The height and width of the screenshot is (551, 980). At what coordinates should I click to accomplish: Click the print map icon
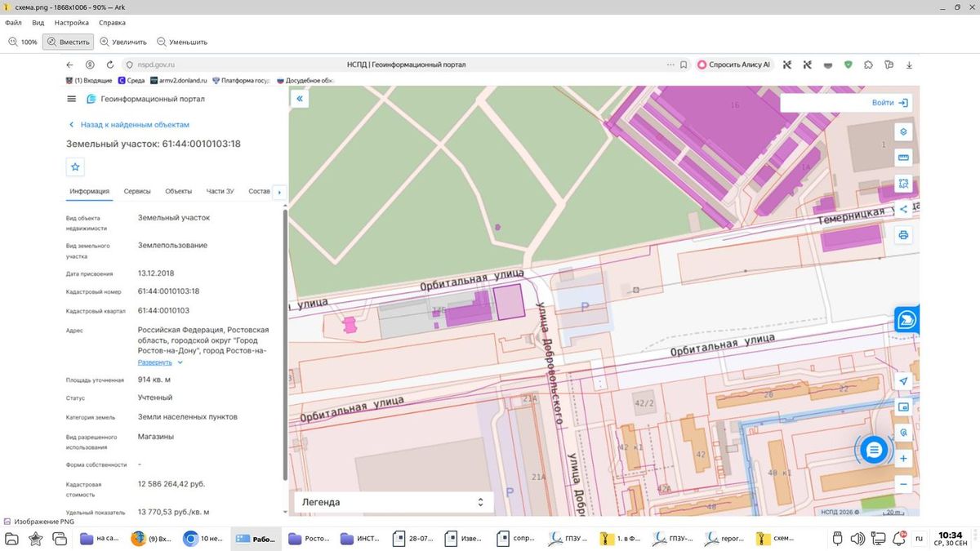903,235
